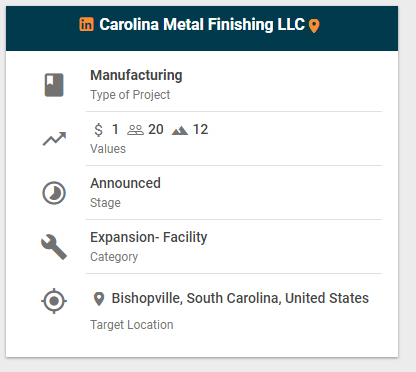Click the Values label
416x372 pixels.
click(x=108, y=149)
